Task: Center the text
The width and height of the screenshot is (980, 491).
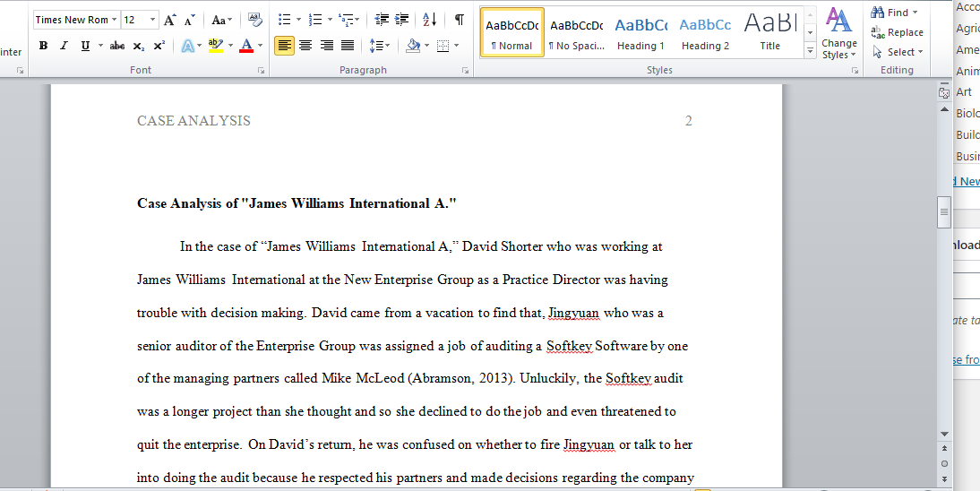Action: click(305, 46)
